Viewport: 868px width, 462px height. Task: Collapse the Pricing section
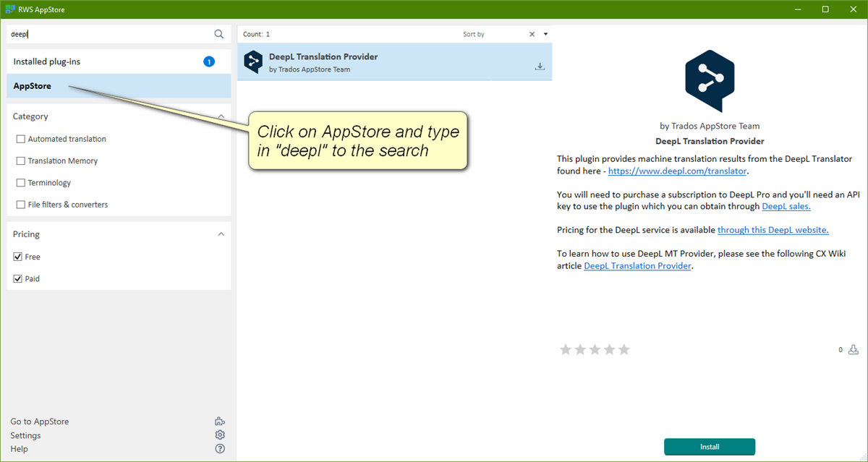click(x=222, y=234)
